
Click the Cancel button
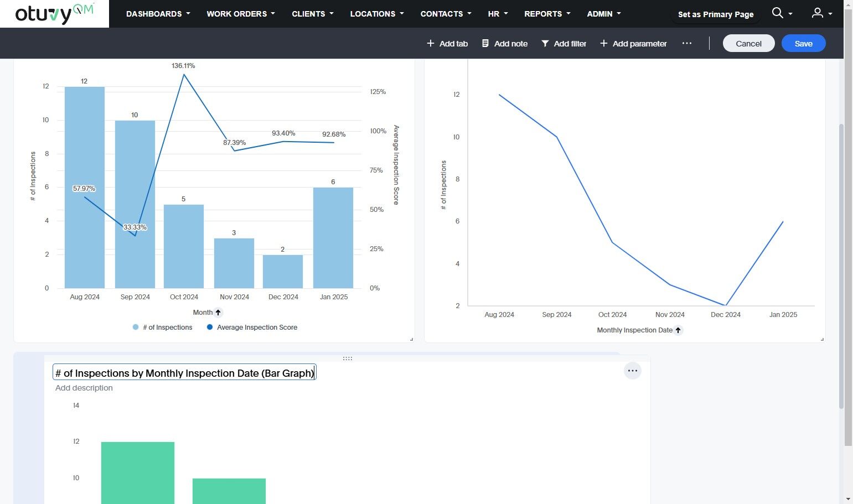click(748, 43)
